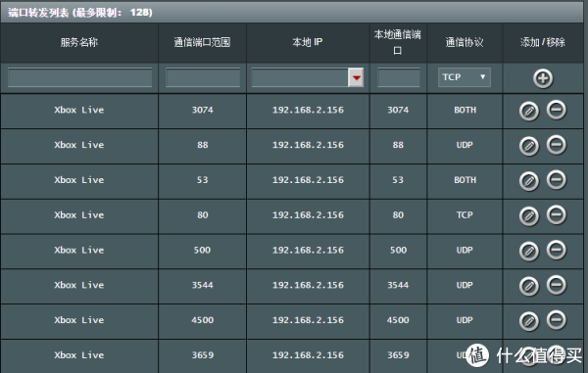588x373 pixels.
Task: Select Xbox Live name in 3659 row
Action: point(79,355)
